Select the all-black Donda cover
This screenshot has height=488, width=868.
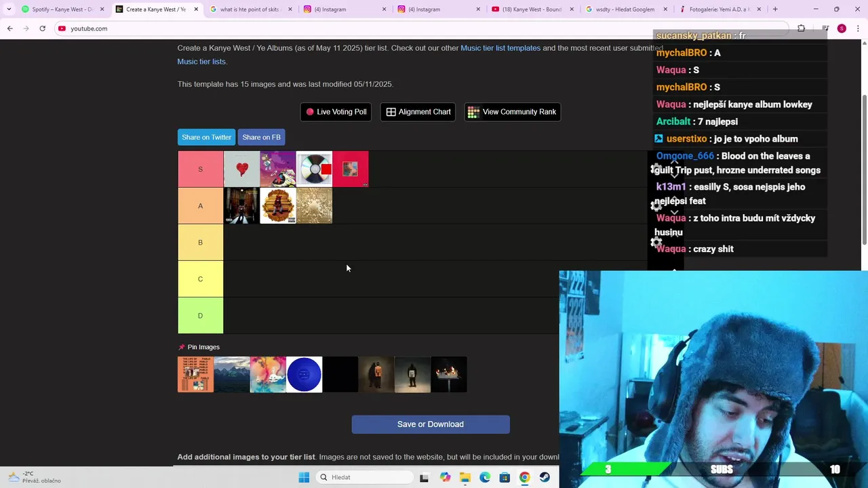pos(340,374)
